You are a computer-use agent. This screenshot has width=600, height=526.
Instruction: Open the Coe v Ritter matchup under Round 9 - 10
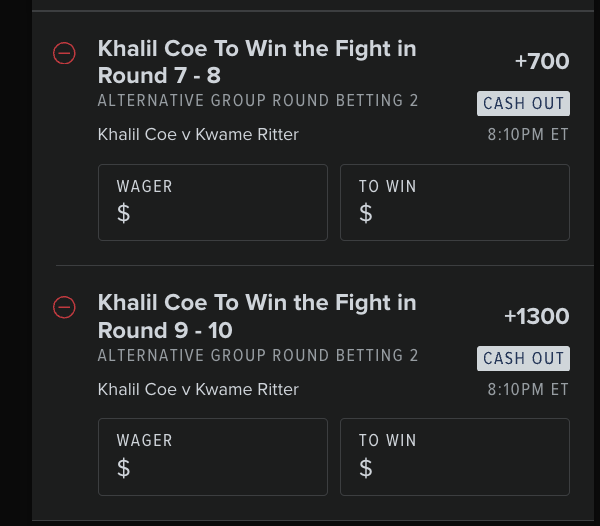pyautogui.click(x=198, y=389)
